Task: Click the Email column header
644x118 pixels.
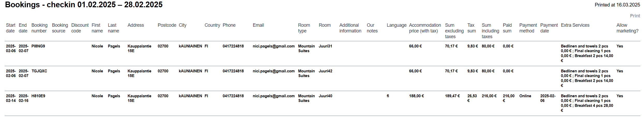Action: tap(258, 25)
